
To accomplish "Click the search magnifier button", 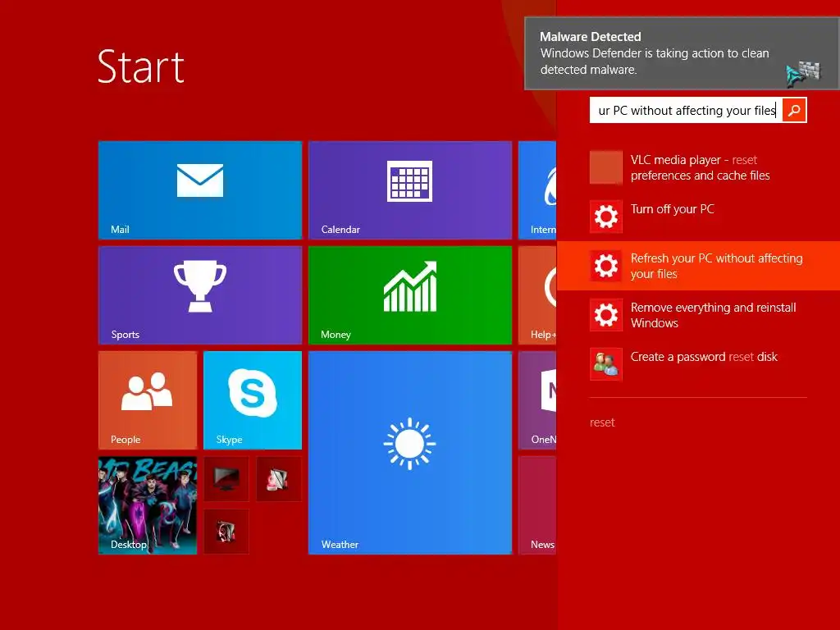I will tap(794, 111).
